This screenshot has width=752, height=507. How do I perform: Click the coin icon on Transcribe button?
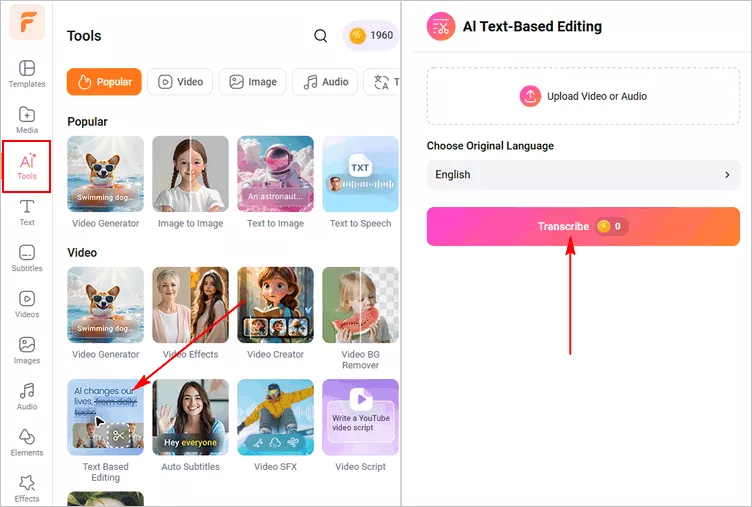click(603, 226)
